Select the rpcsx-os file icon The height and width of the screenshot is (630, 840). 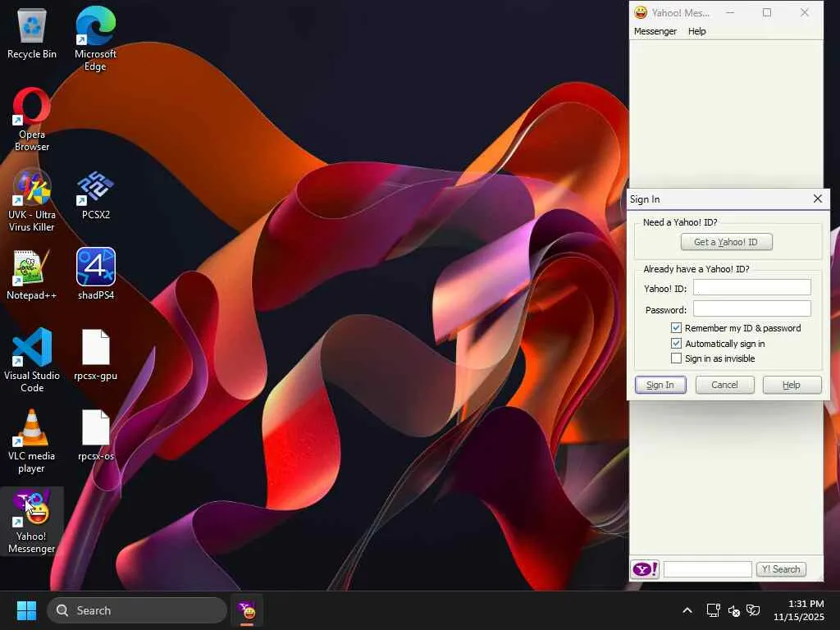click(x=95, y=435)
